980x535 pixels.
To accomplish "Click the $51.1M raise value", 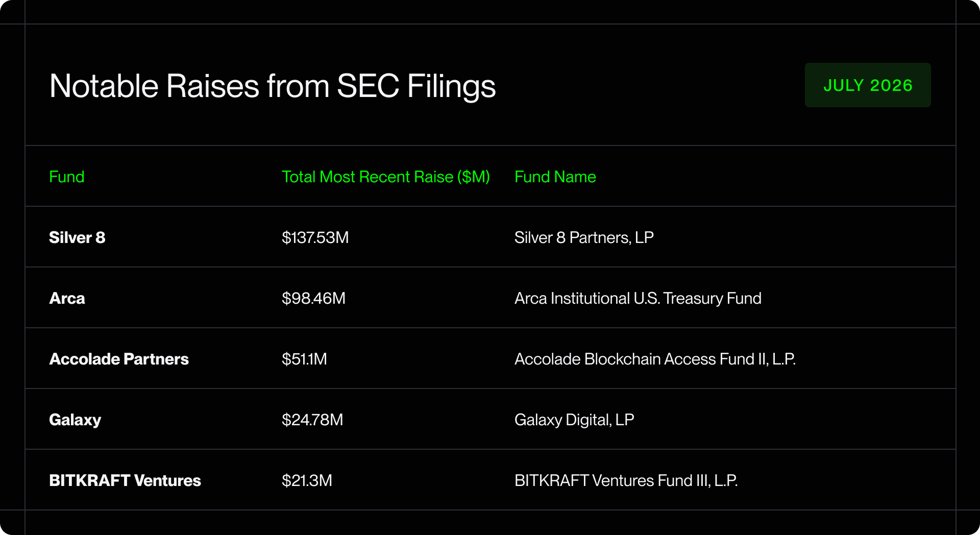I will pos(304,359).
